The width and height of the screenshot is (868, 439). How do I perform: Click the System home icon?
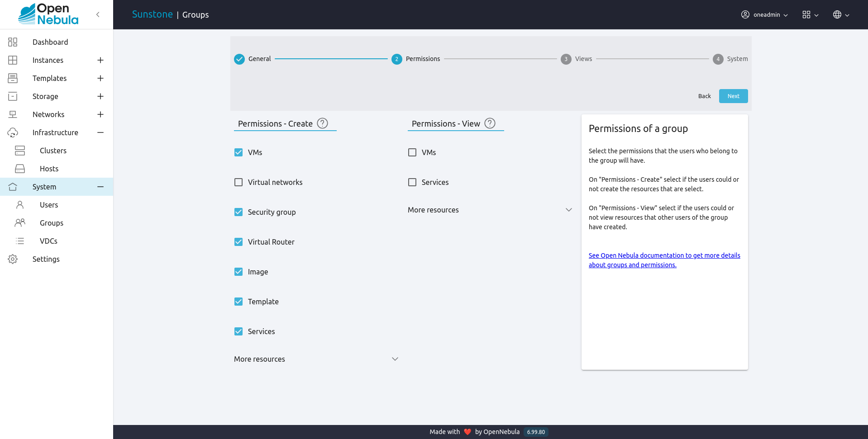[x=13, y=187]
